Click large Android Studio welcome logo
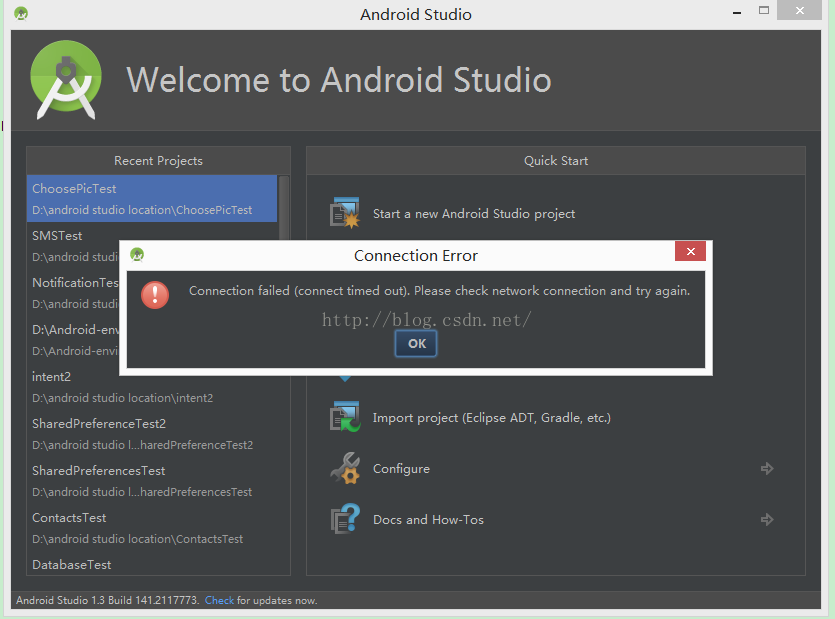Viewport: 835px width, 619px height. click(x=66, y=79)
